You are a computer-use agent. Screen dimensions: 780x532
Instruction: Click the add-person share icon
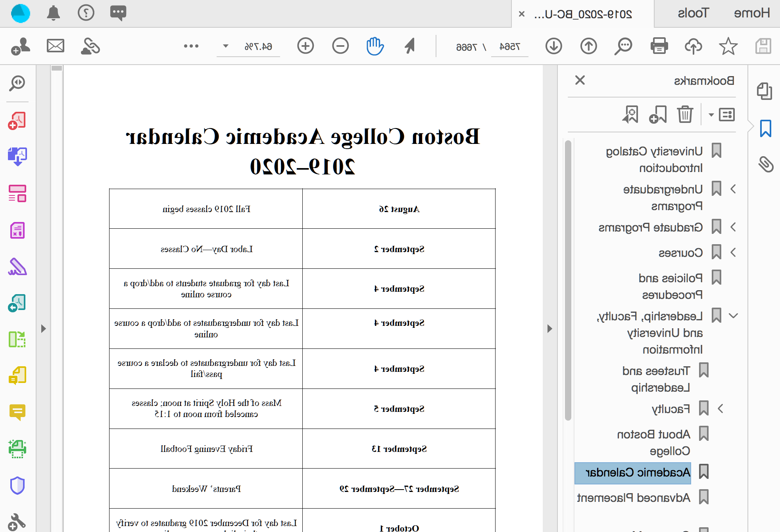(x=21, y=46)
